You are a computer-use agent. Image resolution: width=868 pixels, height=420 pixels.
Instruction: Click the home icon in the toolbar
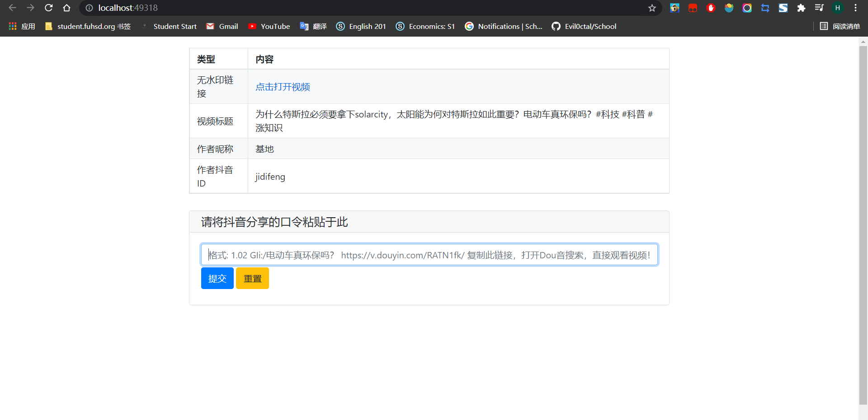(66, 8)
